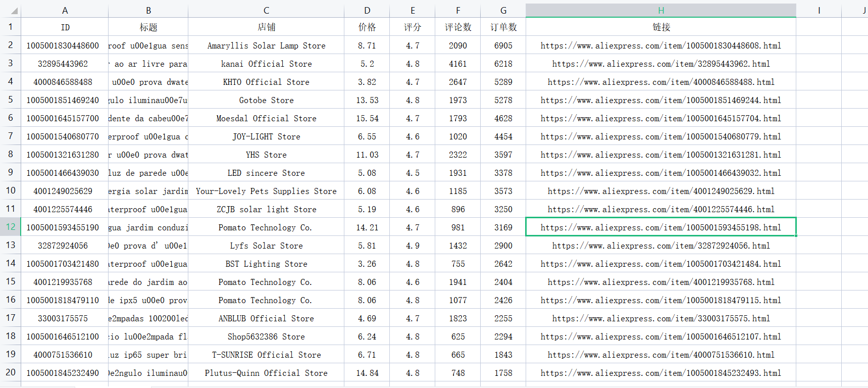Select link cell ending 1005001593455198.html
This screenshot has width=868, height=388.
(661, 227)
